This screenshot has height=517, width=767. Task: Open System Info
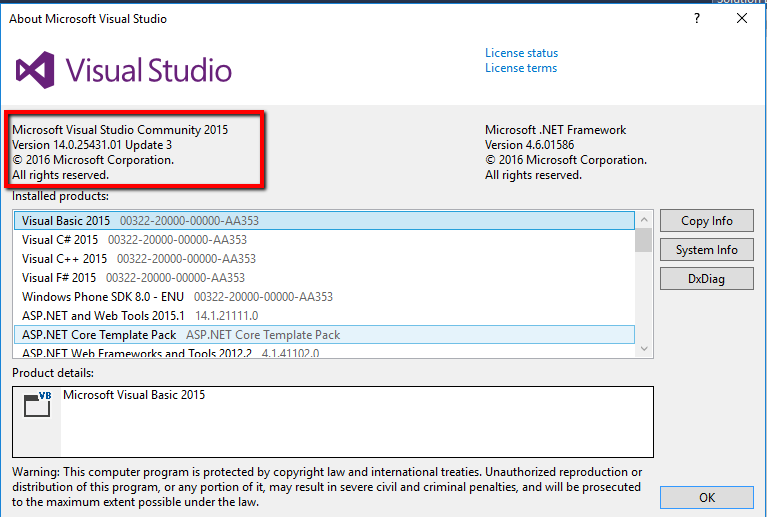pos(706,249)
